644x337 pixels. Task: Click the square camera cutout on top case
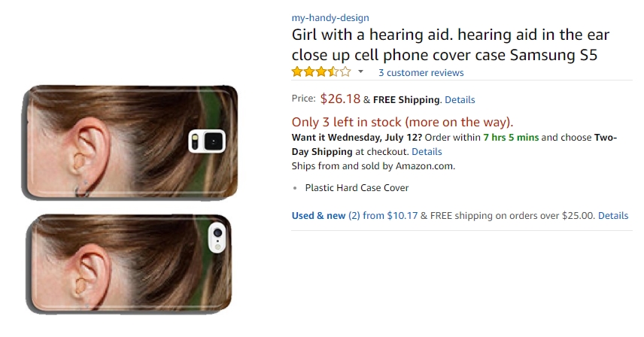(207, 141)
